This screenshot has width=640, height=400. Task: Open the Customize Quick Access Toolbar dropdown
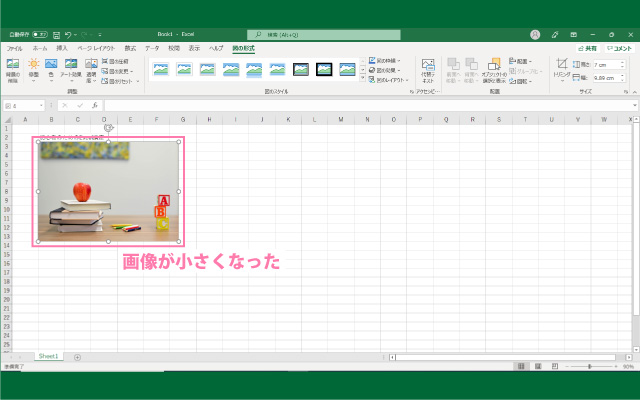coord(100,35)
